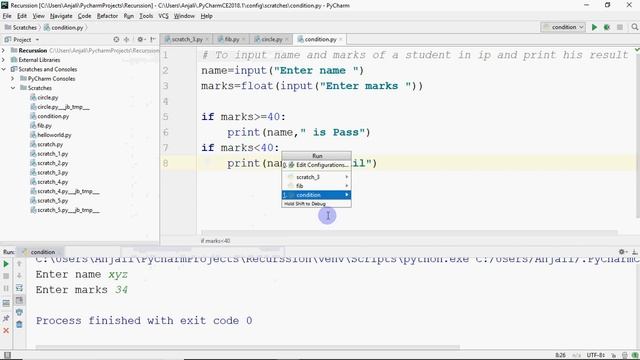Expand External Libraries node

(4, 60)
